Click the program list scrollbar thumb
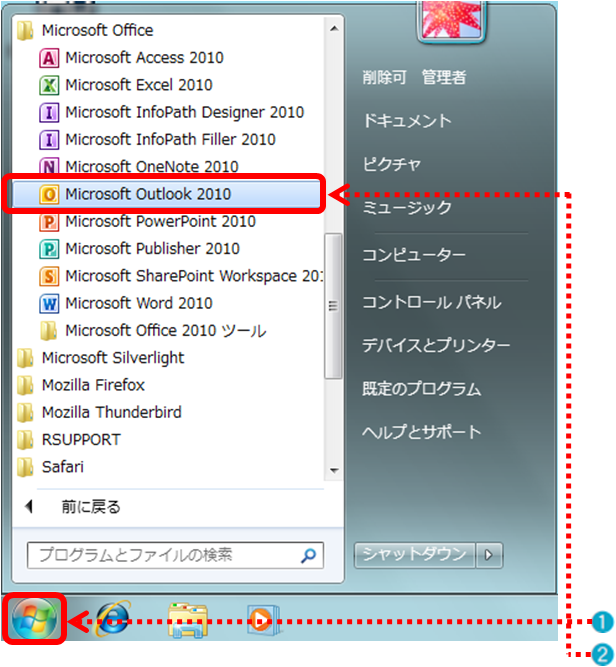Viewport: 616px width, 667px height. click(x=333, y=306)
